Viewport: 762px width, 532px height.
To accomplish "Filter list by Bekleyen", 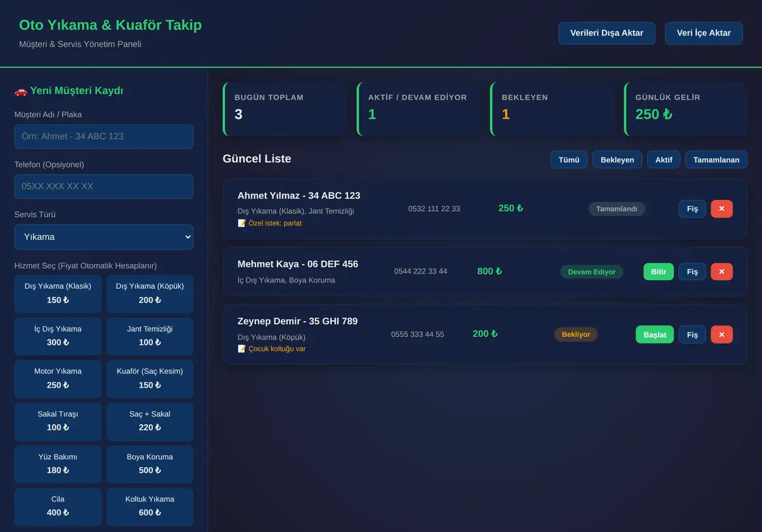I will [x=617, y=159].
